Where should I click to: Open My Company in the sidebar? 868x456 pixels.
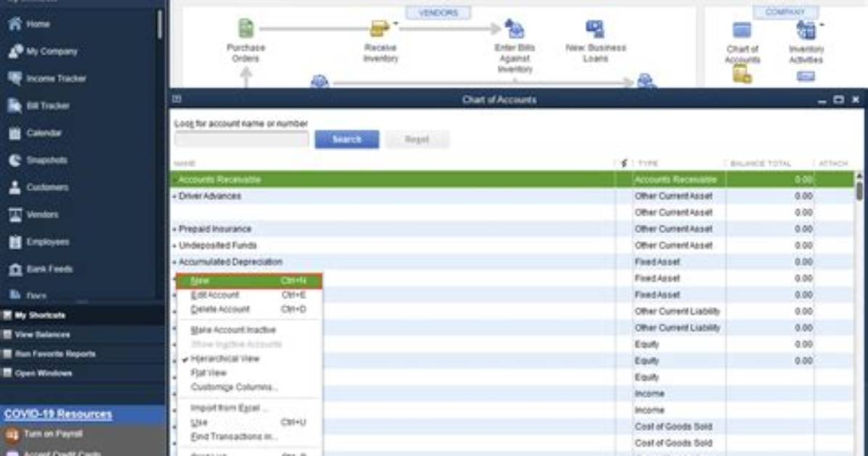(43, 51)
